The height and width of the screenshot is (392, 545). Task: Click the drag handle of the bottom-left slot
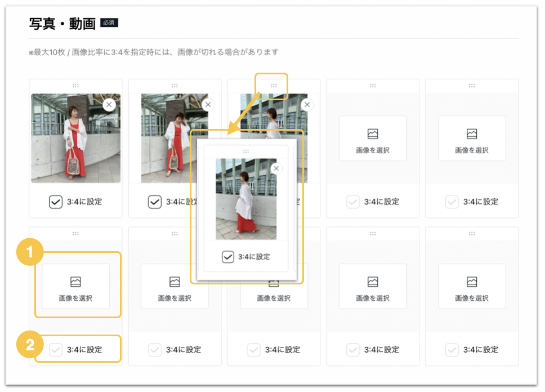coord(75,233)
